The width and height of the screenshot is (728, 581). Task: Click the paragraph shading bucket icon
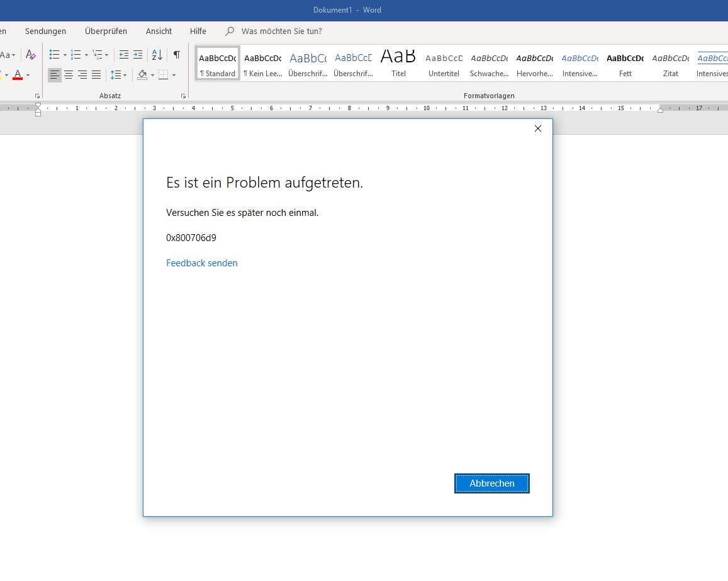142,75
